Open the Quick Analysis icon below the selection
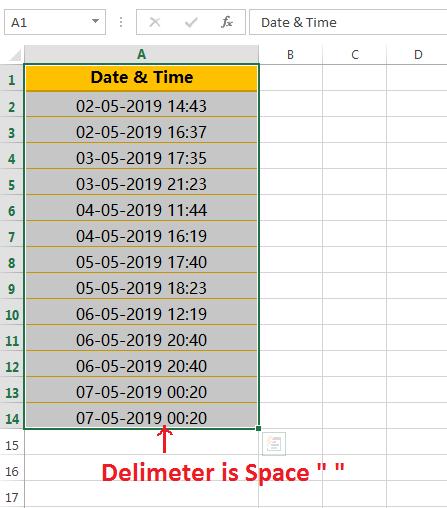447x508 pixels. [x=274, y=444]
